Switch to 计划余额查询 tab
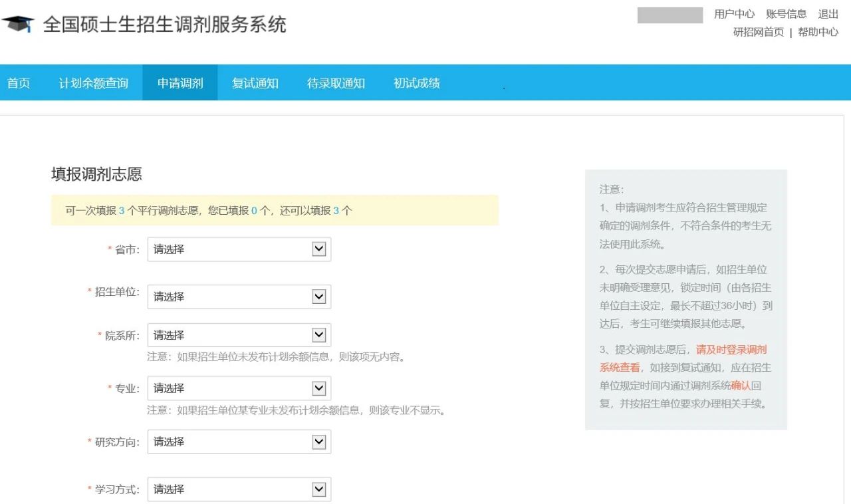This screenshot has width=851, height=504. [94, 83]
